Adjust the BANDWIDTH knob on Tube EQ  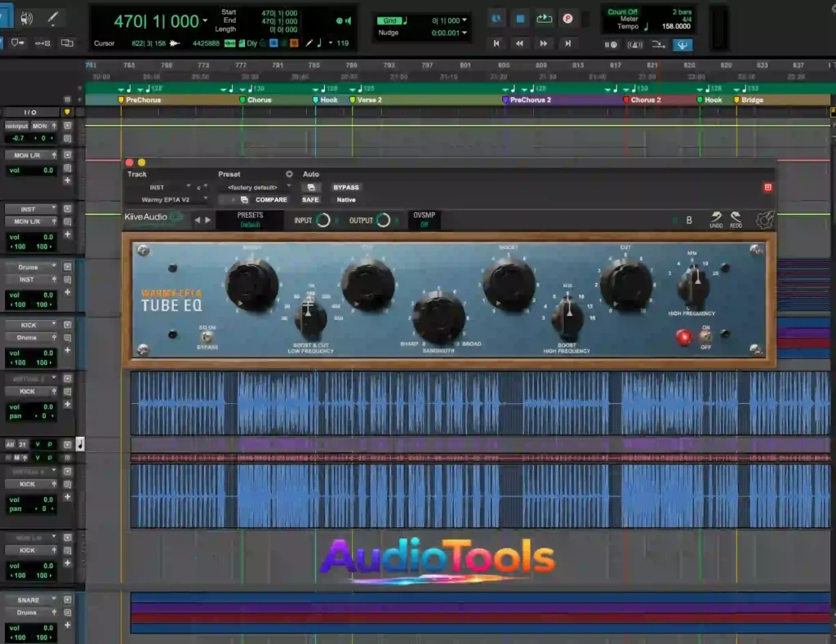(x=438, y=314)
